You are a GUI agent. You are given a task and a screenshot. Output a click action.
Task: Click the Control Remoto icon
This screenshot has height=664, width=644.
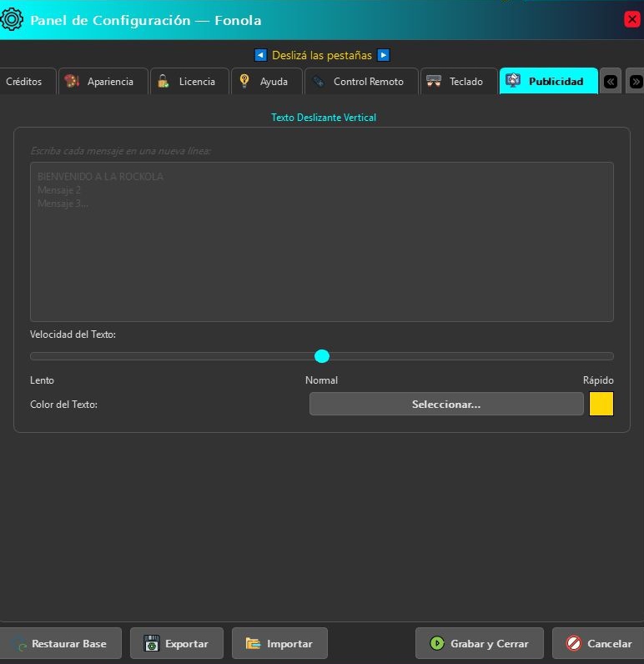point(319,81)
